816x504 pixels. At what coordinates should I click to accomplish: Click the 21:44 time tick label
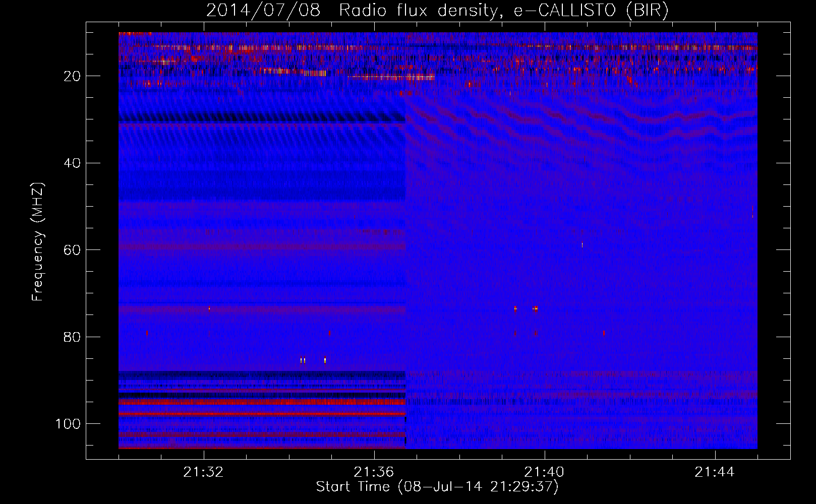pos(715,472)
